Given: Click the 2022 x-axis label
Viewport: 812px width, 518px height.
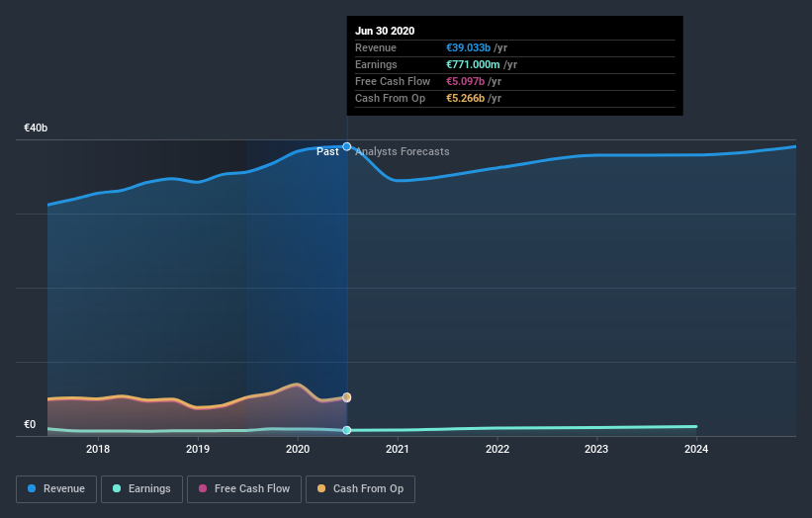Looking at the screenshot, I should tap(497, 449).
